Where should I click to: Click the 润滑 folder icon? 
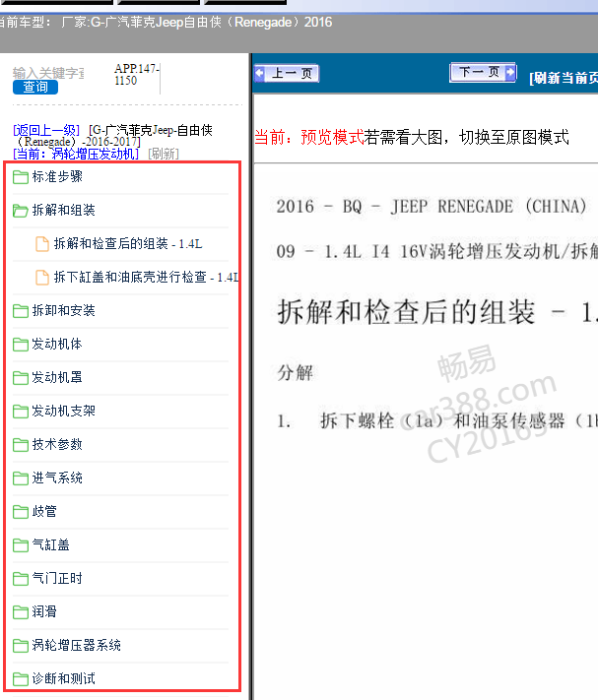[20, 612]
